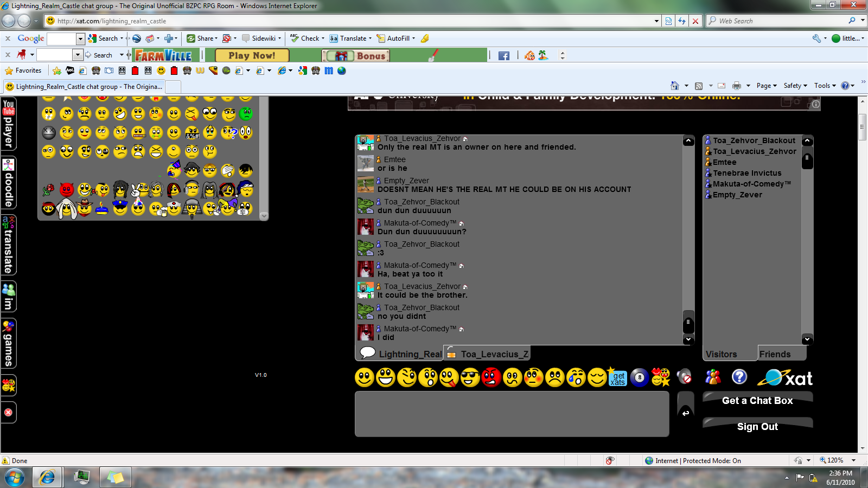Open the Web Search provider dropdown
Viewport: 868px width, 488px height.
[863, 21]
